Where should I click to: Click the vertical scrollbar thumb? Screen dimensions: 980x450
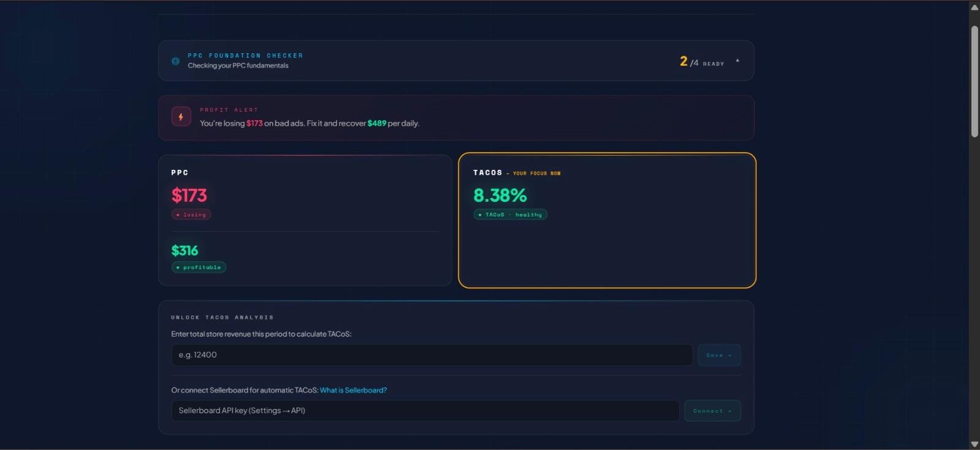click(974, 82)
